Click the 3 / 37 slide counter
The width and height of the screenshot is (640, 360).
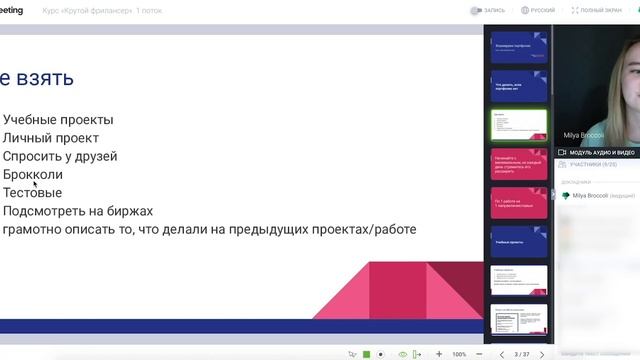pyautogui.click(x=522, y=354)
